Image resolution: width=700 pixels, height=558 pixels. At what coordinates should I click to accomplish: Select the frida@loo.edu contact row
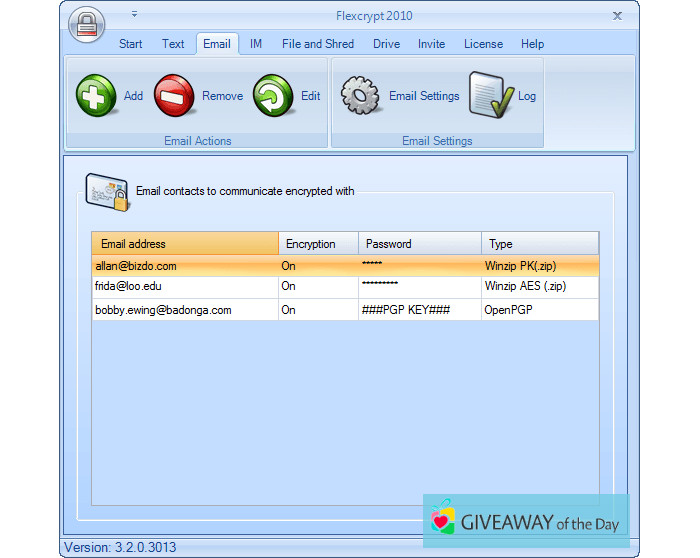(x=128, y=287)
